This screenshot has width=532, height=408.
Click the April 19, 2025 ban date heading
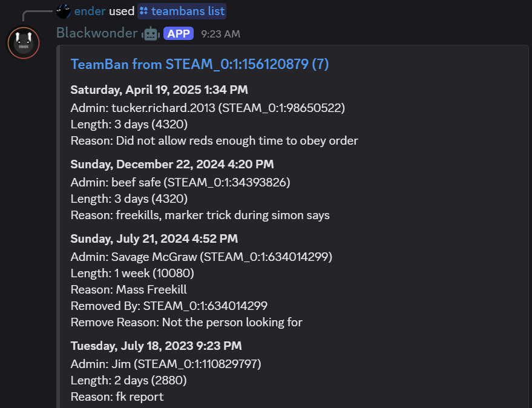[159, 90]
